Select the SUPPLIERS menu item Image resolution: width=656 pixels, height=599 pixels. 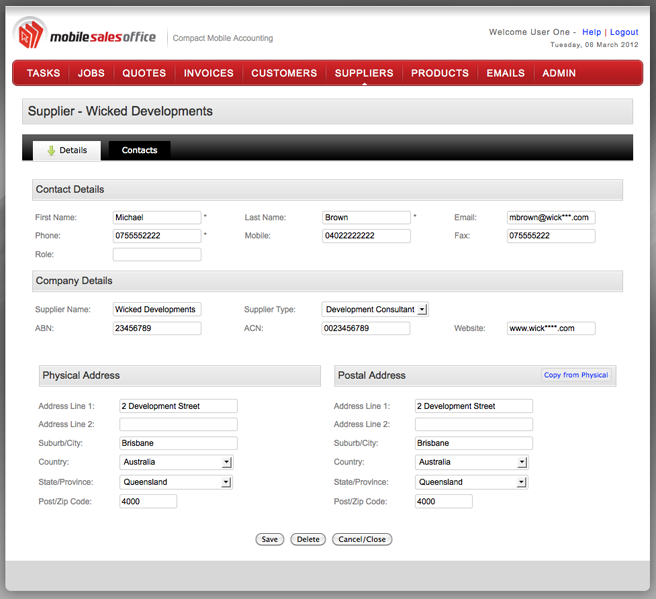[364, 73]
